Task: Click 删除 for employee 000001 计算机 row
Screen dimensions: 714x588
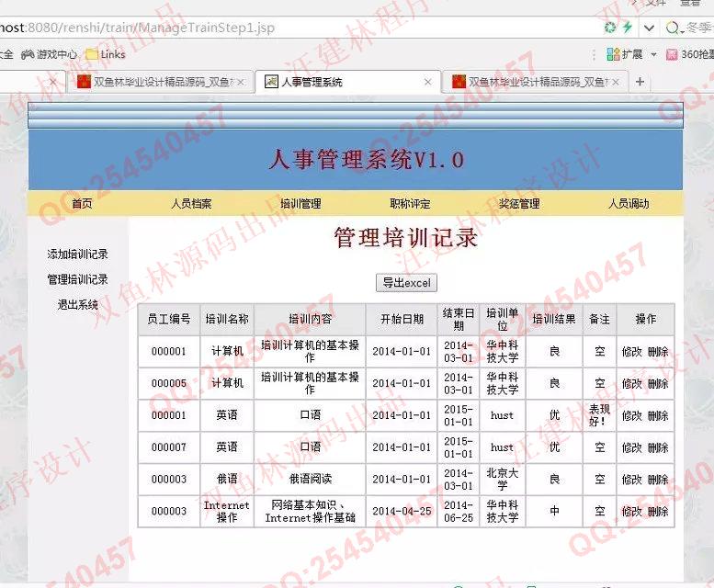Action: pos(658,351)
